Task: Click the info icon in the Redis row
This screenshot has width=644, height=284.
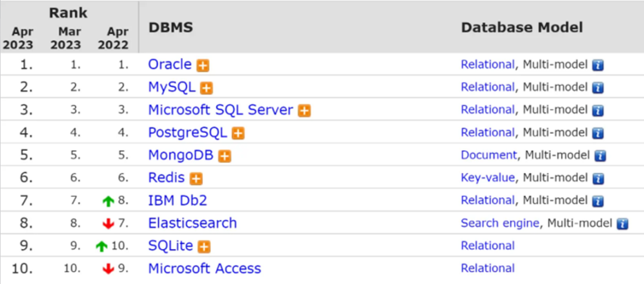Action: (x=598, y=179)
